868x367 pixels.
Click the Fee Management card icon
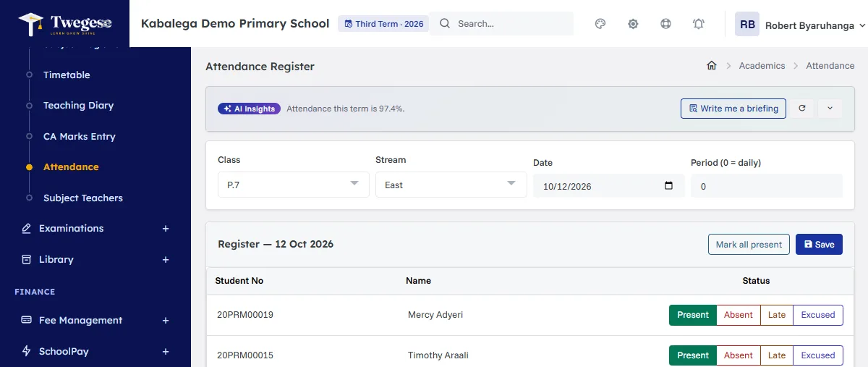pyautogui.click(x=26, y=320)
